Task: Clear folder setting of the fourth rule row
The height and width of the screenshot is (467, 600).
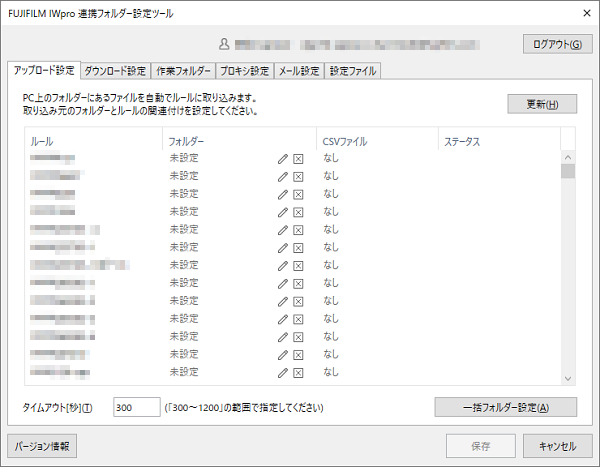Action: [298, 212]
